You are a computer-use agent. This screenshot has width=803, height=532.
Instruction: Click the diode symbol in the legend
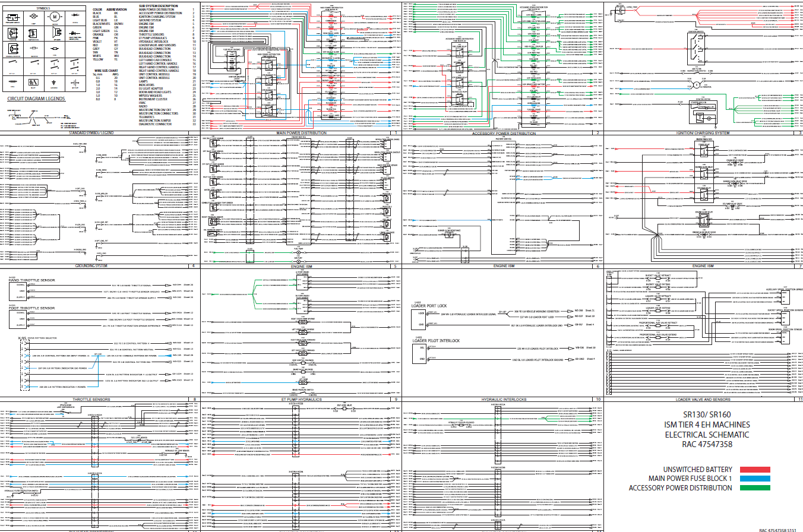(x=75, y=15)
